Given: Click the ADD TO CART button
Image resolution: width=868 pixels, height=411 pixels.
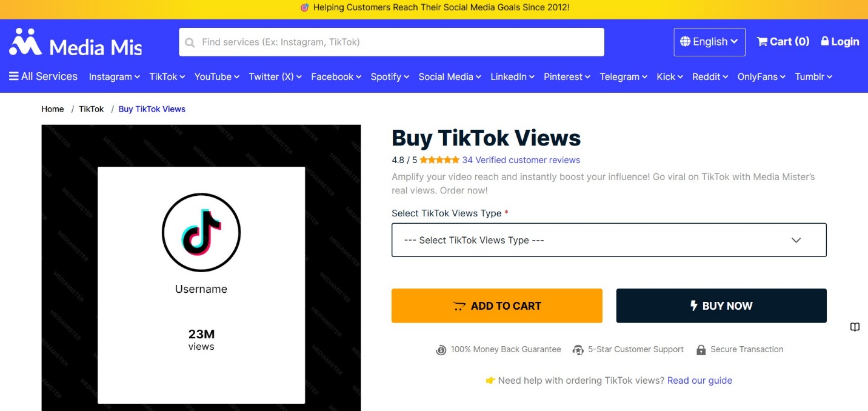Looking at the screenshot, I should 497,306.
